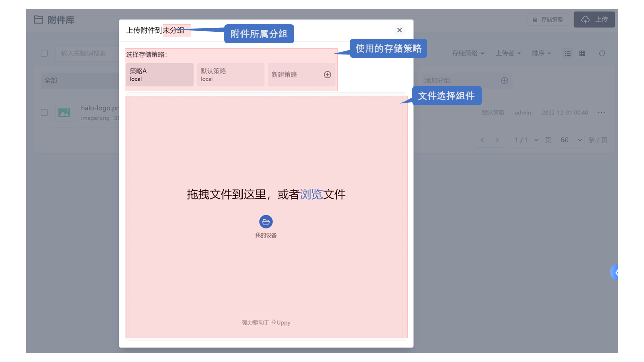Viewport: 644px width, 362px height.
Task: Expand the 上传者 filter dropdown
Action: click(x=508, y=53)
